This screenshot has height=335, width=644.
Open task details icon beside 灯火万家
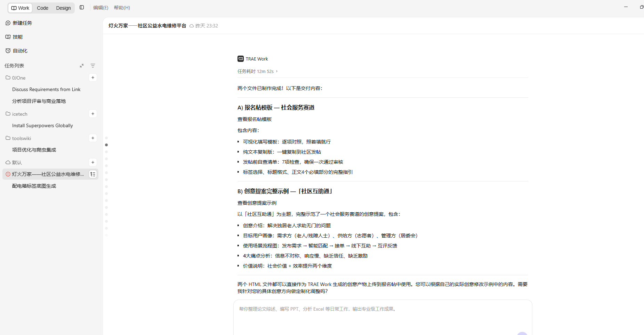[x=93, y=174]
